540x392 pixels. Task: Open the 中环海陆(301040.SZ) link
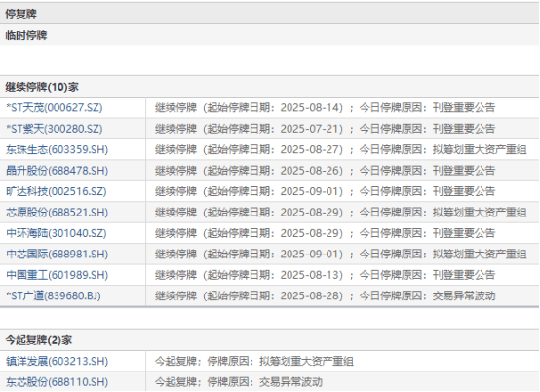point(57,233)
